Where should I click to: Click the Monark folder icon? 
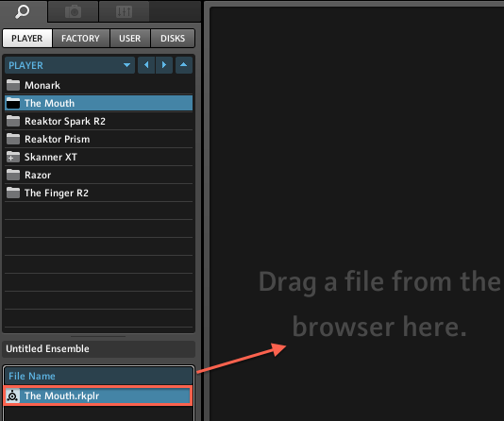click(13, 85)
